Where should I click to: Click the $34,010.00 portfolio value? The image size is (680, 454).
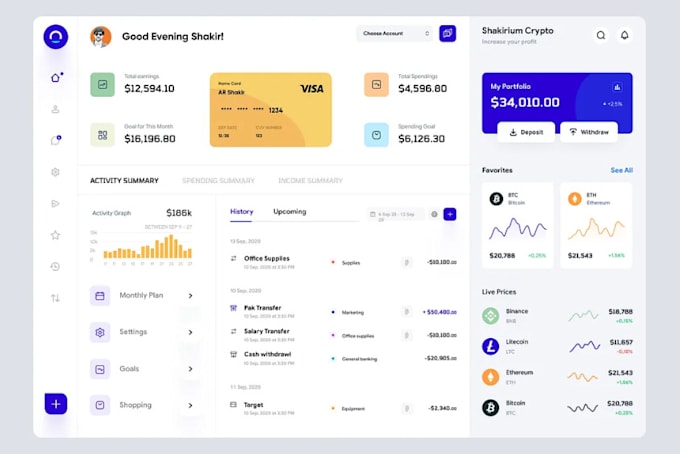(525, 102)
